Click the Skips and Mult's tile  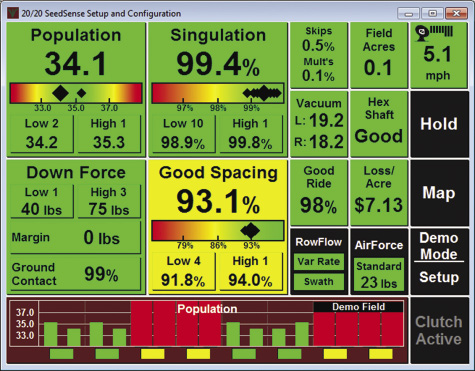[319, 55]
